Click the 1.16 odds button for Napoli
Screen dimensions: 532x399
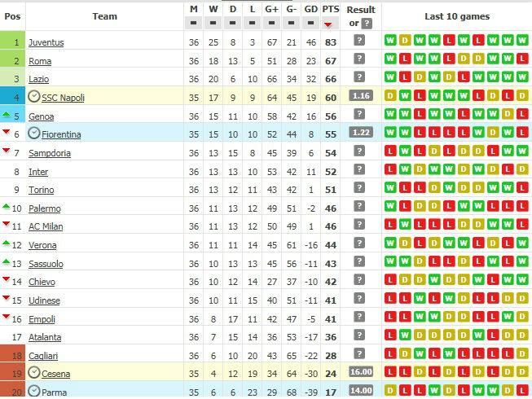click(359, 96)
